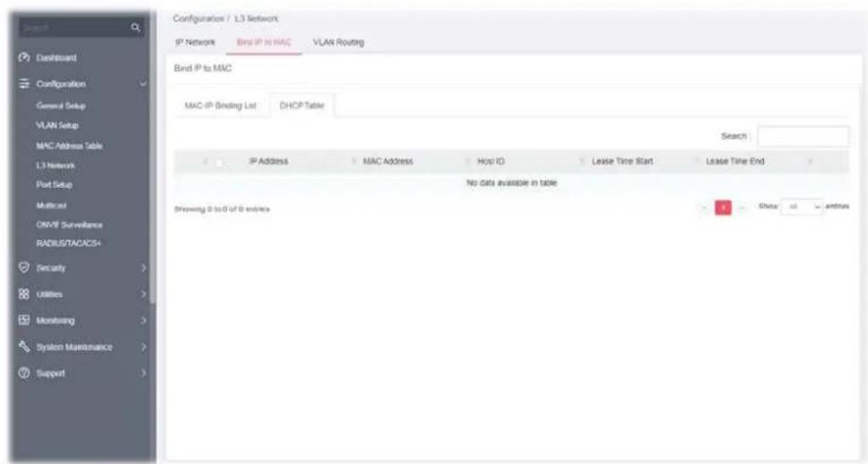Open Port Setup in sidebar
The height and width of the screenshot is (464, 868).
(x=54, y=185)
